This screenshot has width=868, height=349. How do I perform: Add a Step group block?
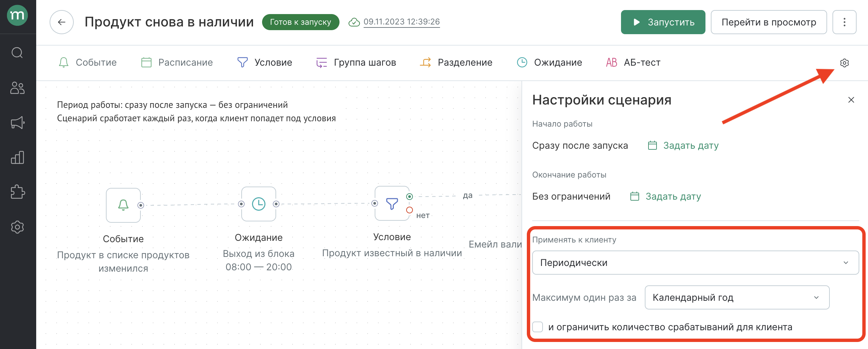(x=356, y=63)
